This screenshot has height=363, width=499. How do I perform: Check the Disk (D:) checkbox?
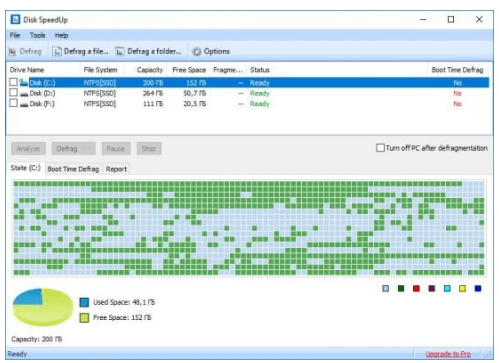pos(13,92)
